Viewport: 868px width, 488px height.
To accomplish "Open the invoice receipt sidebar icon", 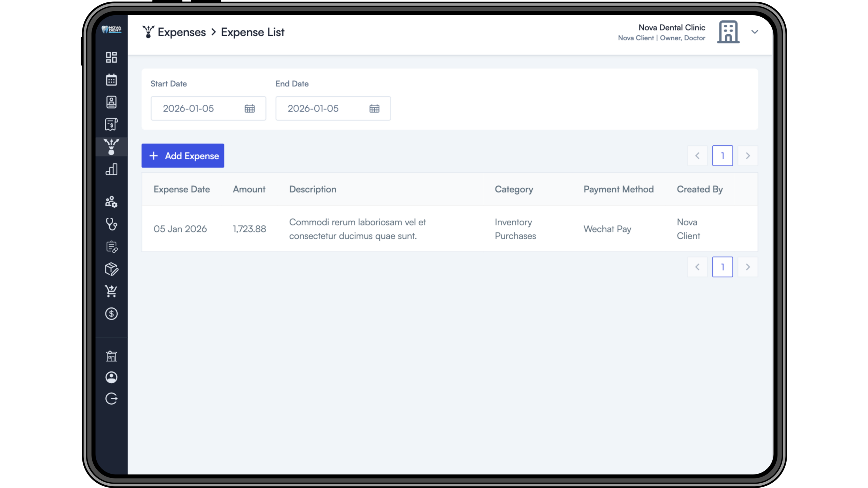I will [x=111, y=124].
